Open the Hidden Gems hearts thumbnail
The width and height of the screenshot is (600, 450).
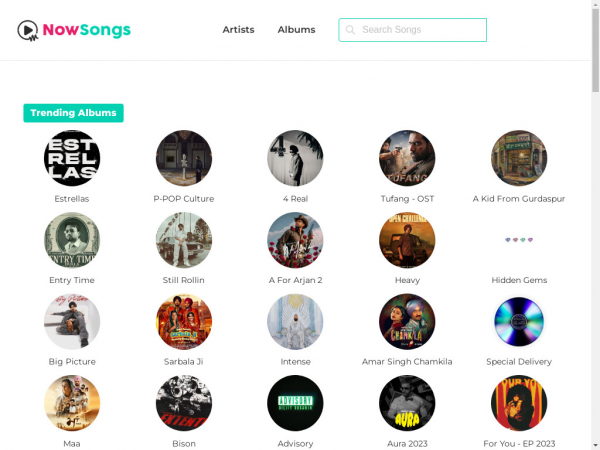click(x=519, y=240)
